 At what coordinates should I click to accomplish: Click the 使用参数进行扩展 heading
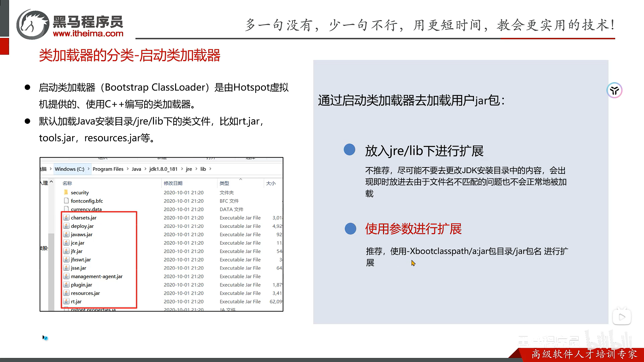[413, 229]
